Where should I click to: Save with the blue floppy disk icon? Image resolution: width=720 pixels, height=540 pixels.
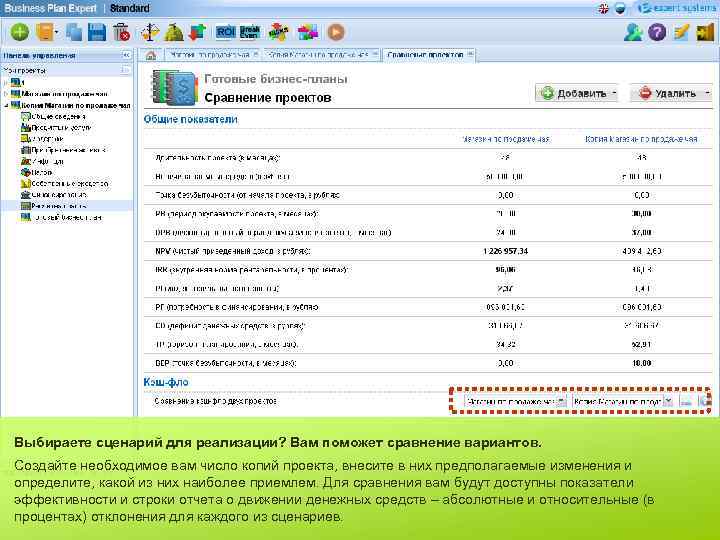pyautogui.click(x=97, y=32)
